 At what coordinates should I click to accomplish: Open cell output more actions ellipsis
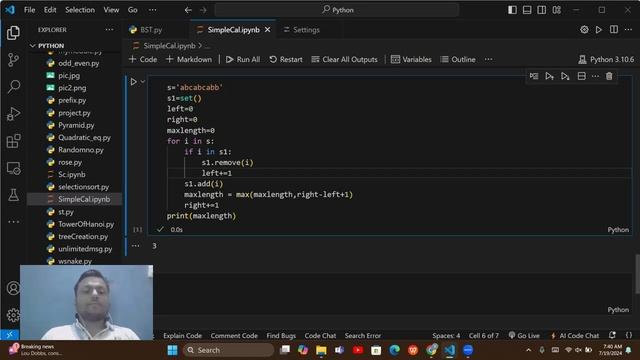coord(136,246)
